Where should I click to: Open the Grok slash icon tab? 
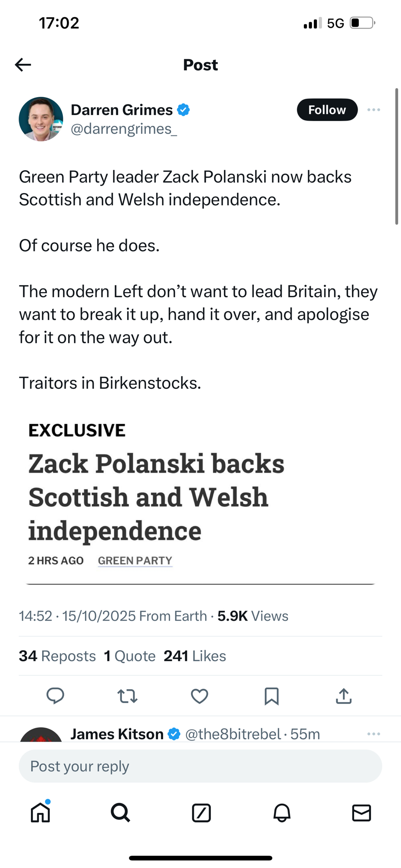201,813
